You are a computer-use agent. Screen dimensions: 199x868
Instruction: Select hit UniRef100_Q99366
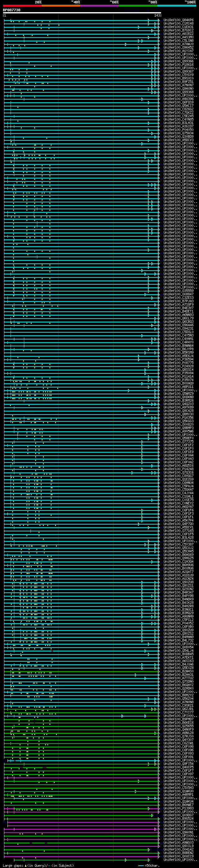[178, 61]
